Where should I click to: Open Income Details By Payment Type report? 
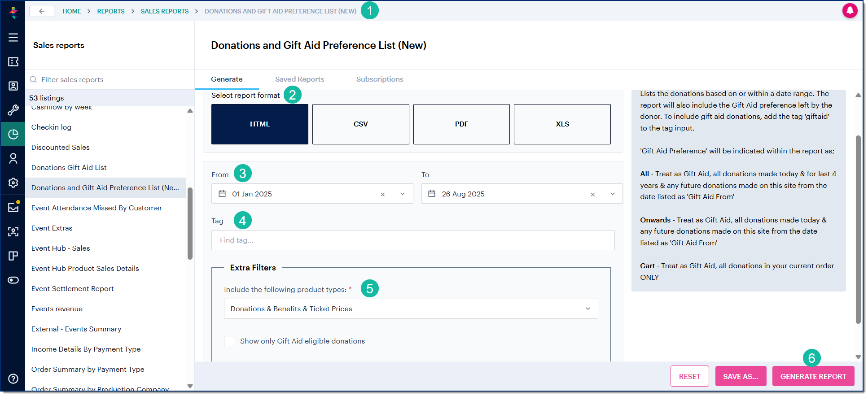point(86,349)
